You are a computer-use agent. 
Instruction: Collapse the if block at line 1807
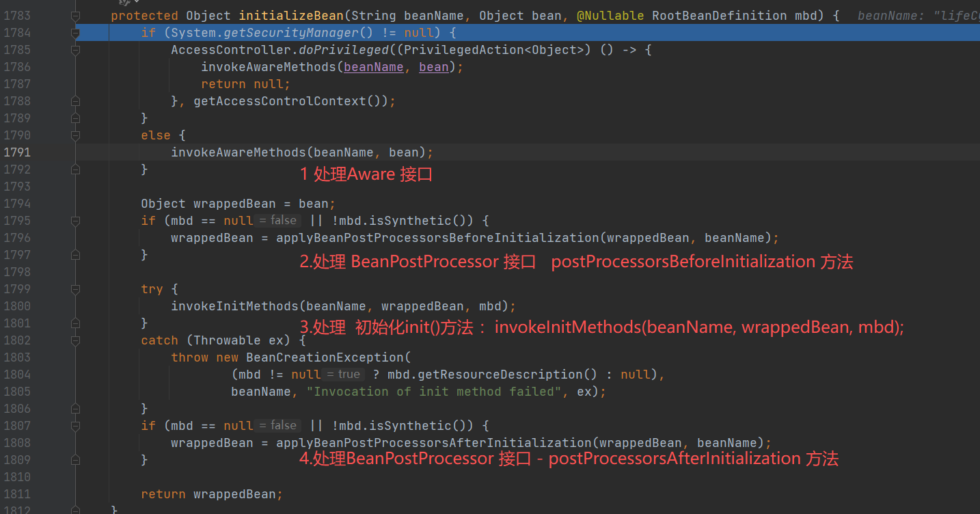pos(75,426)
